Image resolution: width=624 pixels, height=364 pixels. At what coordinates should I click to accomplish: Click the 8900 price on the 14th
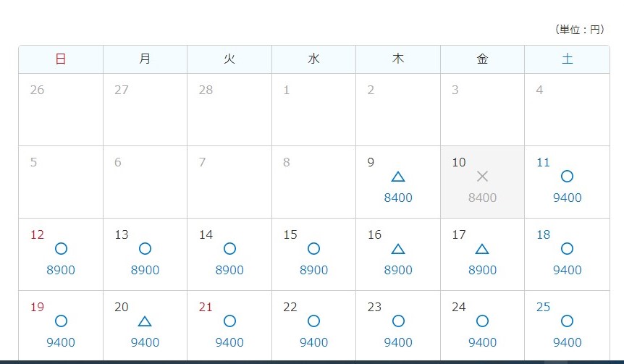point(229,270)
